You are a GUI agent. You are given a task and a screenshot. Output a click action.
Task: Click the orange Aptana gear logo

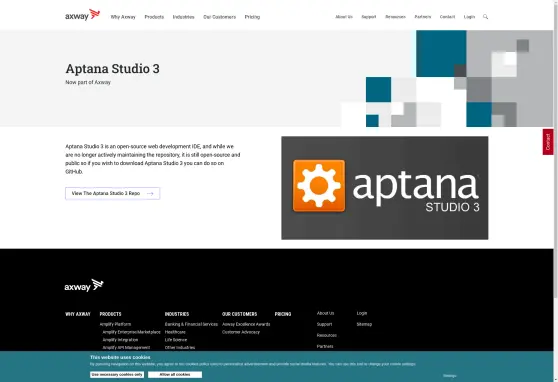point(319,185)
